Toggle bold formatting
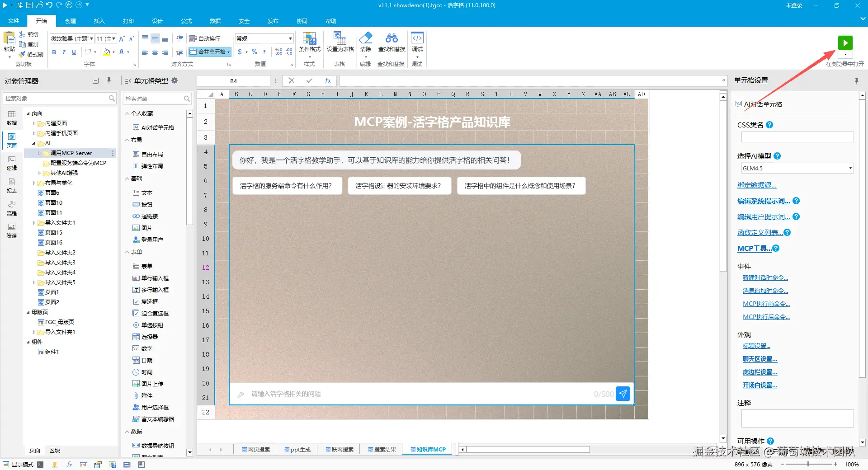Screen dimensions: 868x470 coord(54,52)
